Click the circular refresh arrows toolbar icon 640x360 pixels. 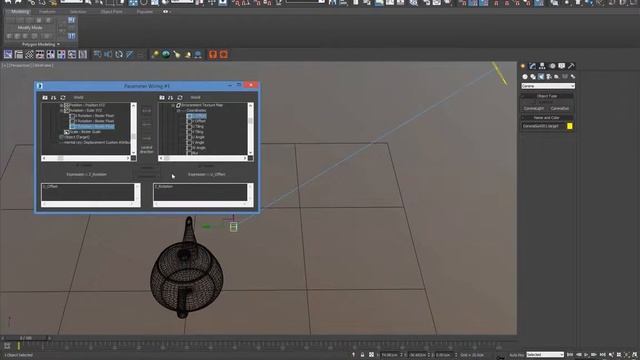[119, 54]
